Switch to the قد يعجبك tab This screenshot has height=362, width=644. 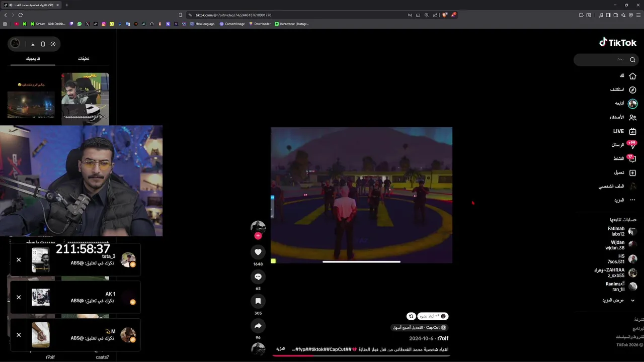33,59
